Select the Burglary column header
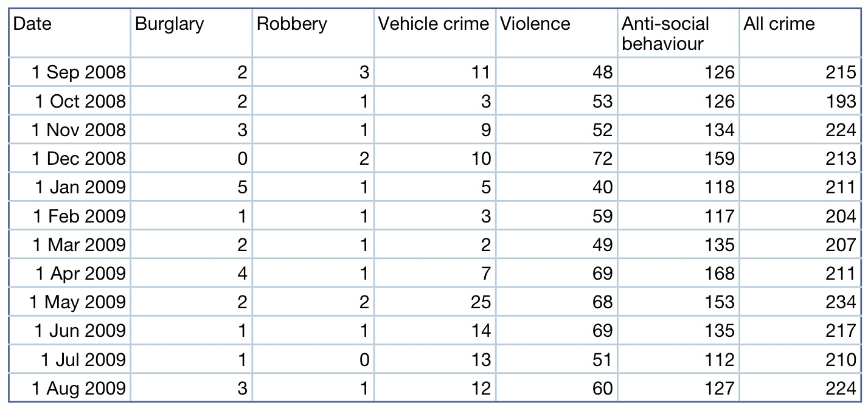 170,24
